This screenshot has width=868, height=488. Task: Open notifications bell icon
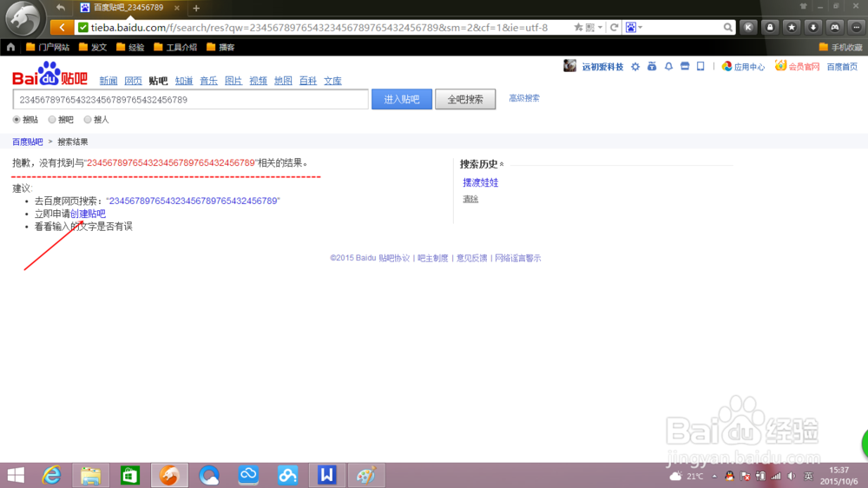tap(668, 67)
